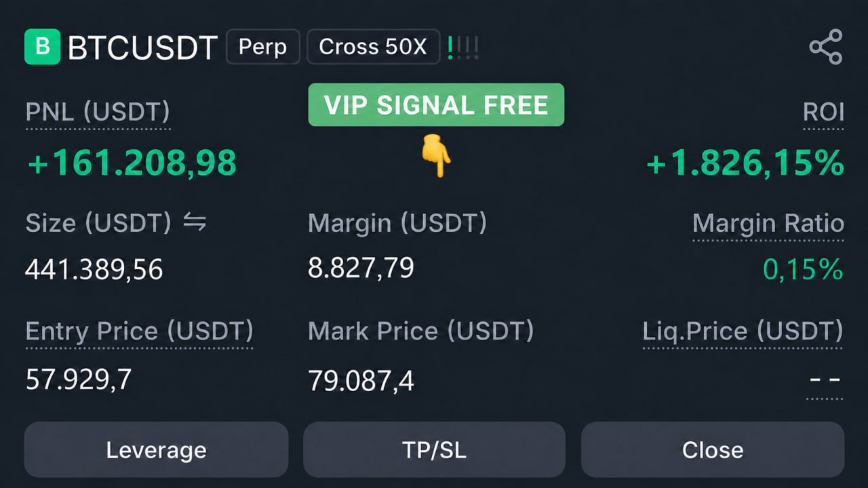Viewport: 868px width, 488px height.
Task: Click the green B coin icon
Action: click(43, 47)
